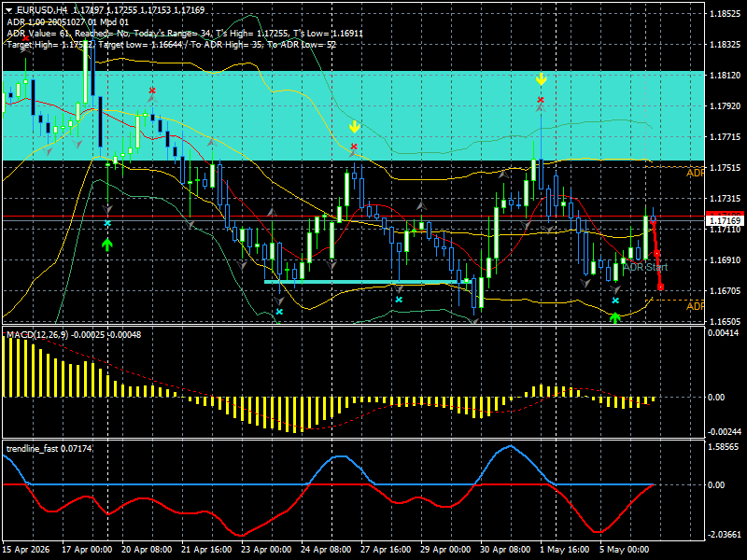Click the orange ADR label near 1.17515
747x560 pixels.
695,174
